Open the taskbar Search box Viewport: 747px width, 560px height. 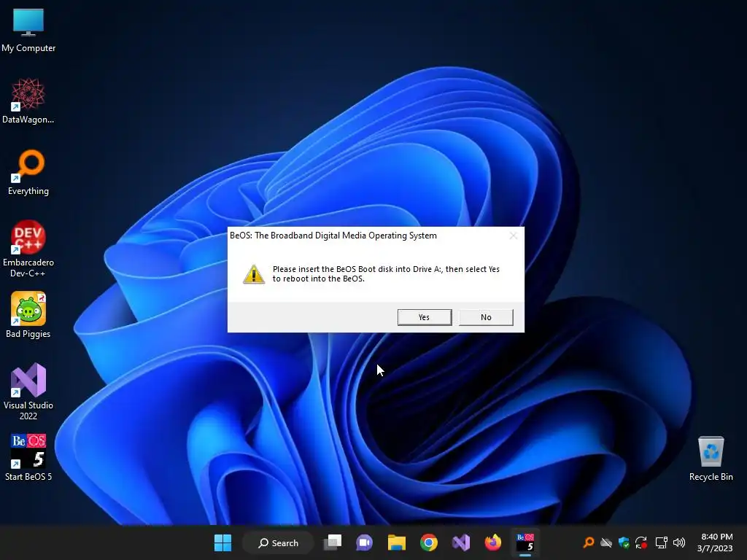tap(278, 542)
